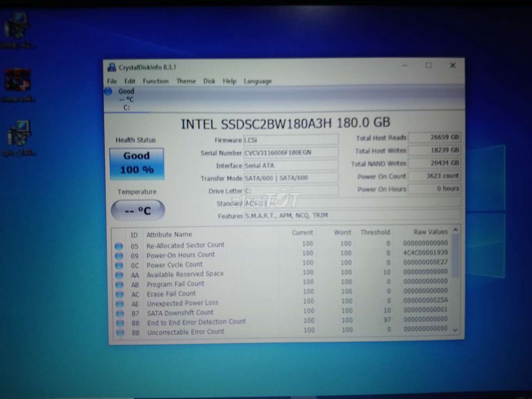The width and height of the screenshot is (532, 399).
Task: Click the CrystalDiskInfo title bar icon
Action: tap(112, 68)
